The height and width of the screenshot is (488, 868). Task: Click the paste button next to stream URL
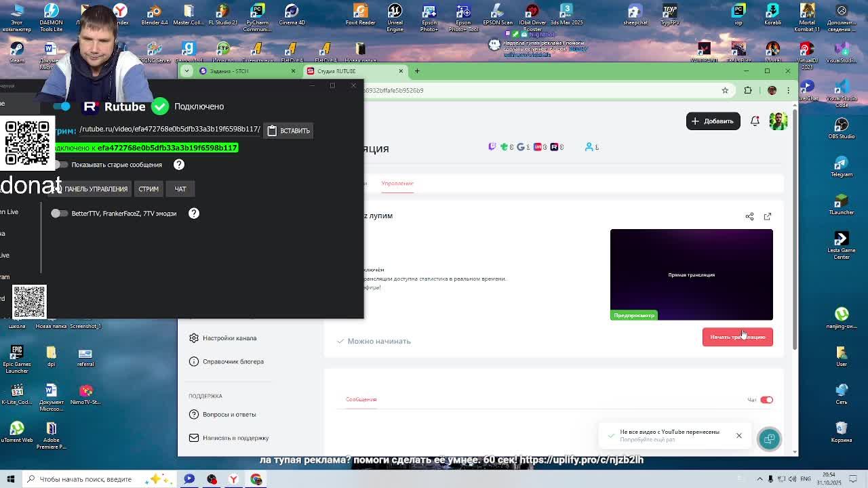tap(288, 131)
